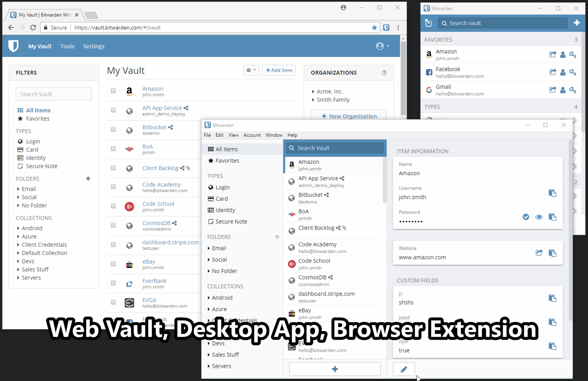The width and height of the screenshot is (588, 381).
Task: Add a new item from the extension header plus icon
Action: pyautogui.click(x=577, y=23)
